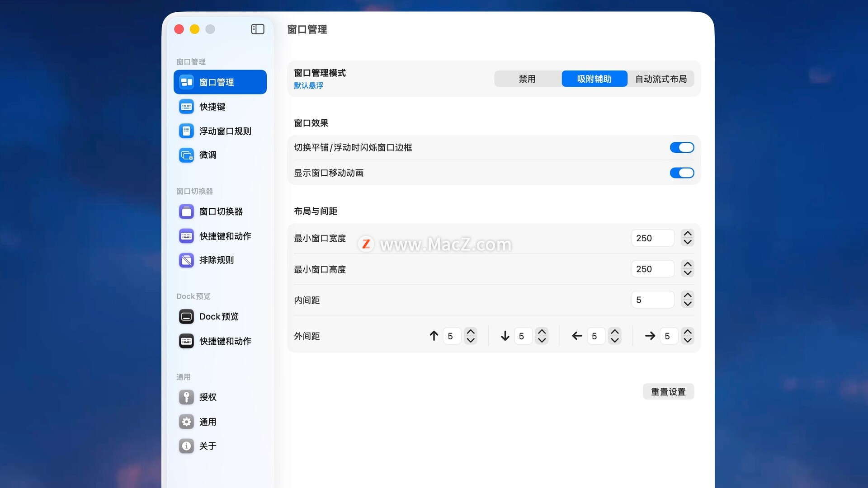The width and height of the screenshot is (868, 488).
Task: Toggle 切换平铺/浮动时闪烁窗口边框 switch
Action: point(682,147)
